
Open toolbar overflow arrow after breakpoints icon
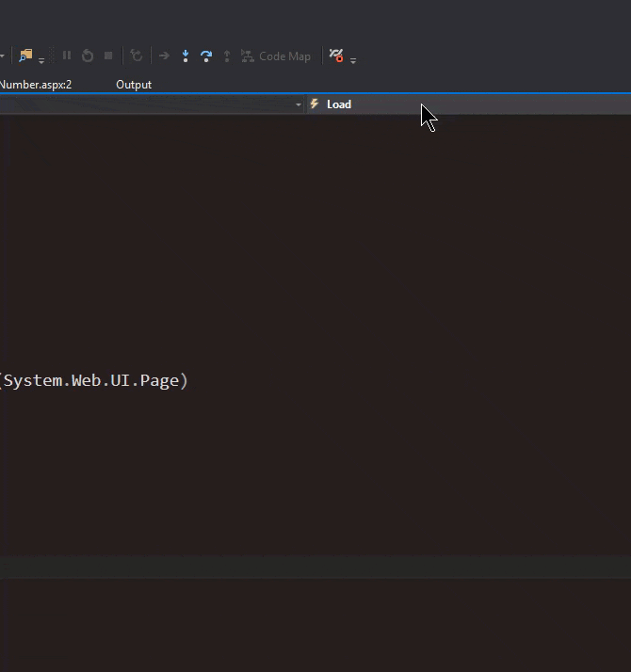coord(353,60)
